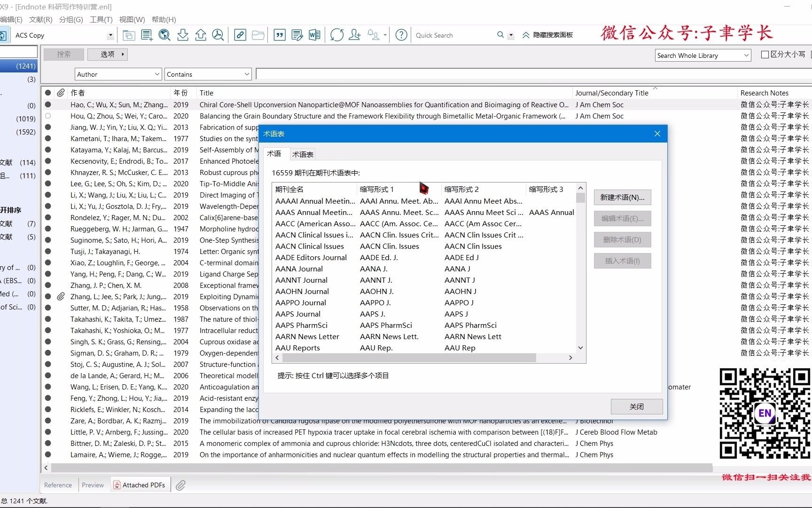The height and width of the screenshot is (508, 812).
Task: Open the 帮助(H) menu
Action: click(x=164, y=19)
